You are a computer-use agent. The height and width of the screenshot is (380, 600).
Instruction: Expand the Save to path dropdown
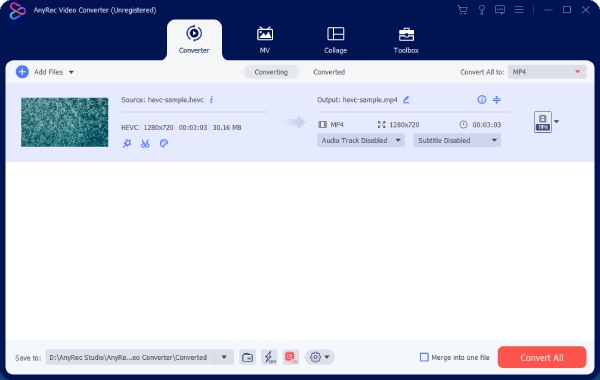pos(224,357)
